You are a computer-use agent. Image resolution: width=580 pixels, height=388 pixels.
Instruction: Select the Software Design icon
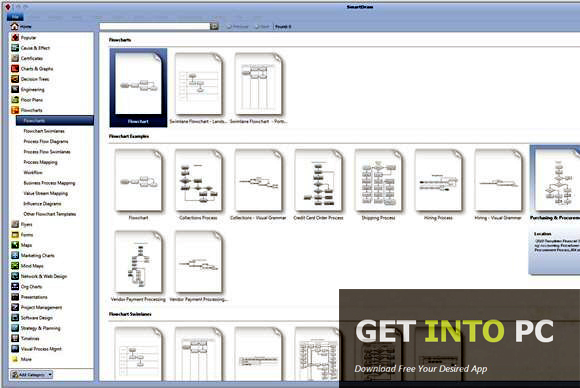pos(15,317)
